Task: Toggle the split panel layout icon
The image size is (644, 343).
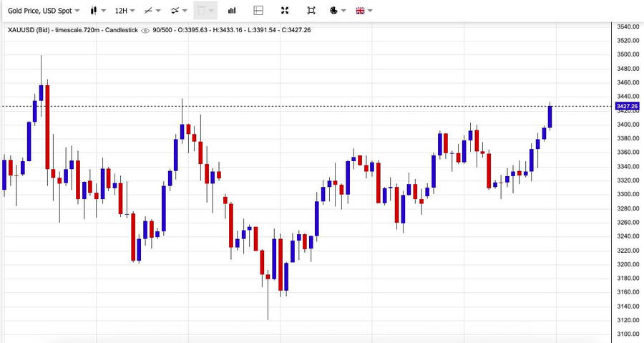Action: pyautogui.click(x=258, y=11)
